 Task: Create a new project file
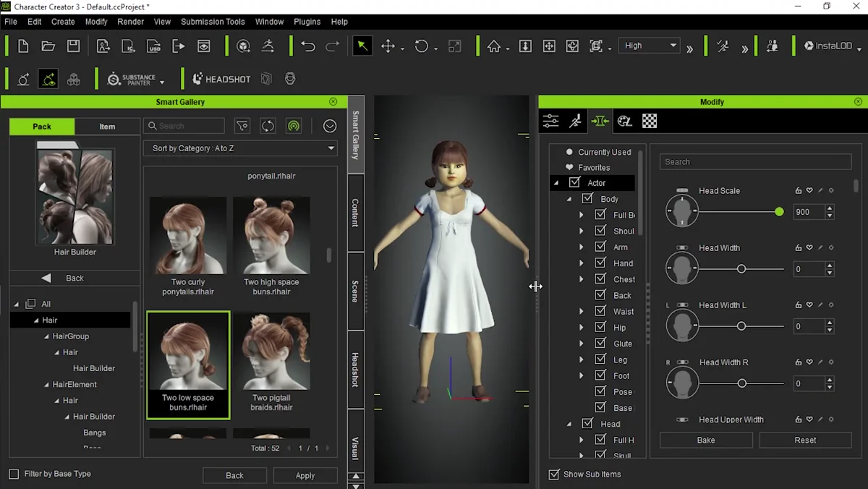23,46
